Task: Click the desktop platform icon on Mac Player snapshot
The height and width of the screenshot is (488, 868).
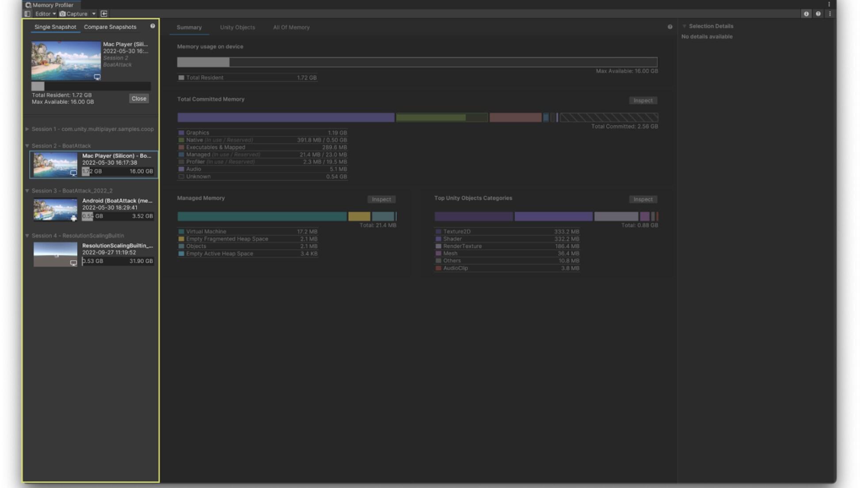Action: 98,77
